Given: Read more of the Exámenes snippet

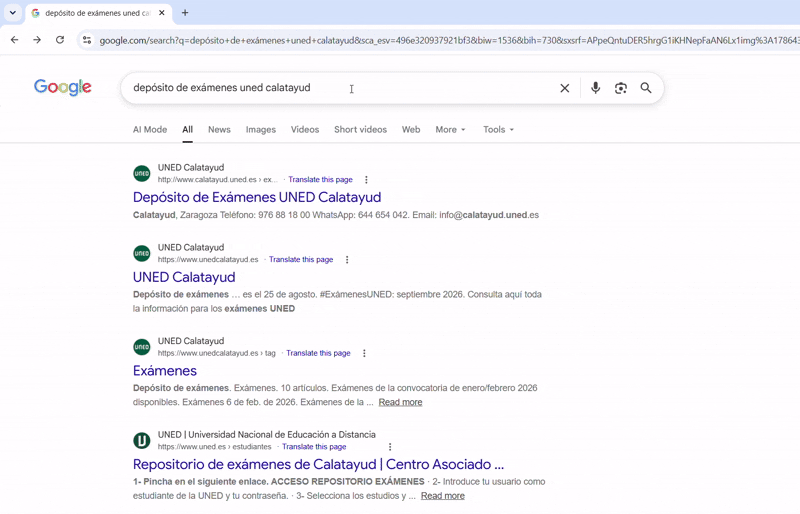Looking at the screenshot, I should [x=401, y=402].
